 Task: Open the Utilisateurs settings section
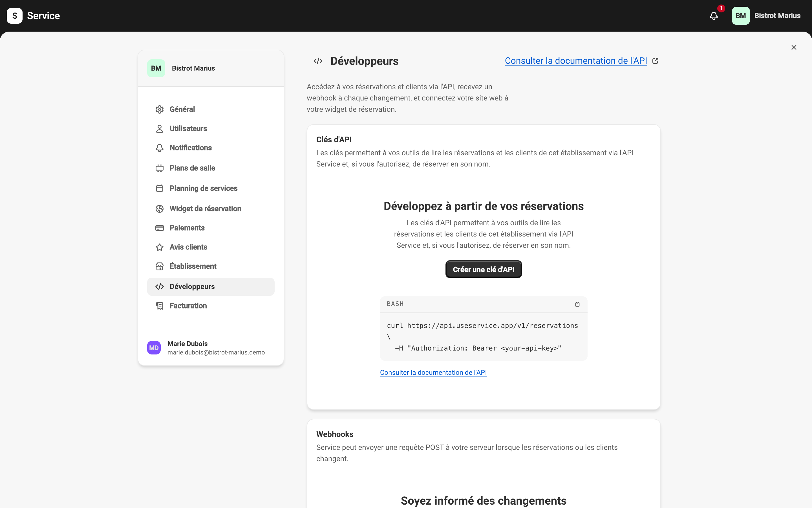[211, 129]
